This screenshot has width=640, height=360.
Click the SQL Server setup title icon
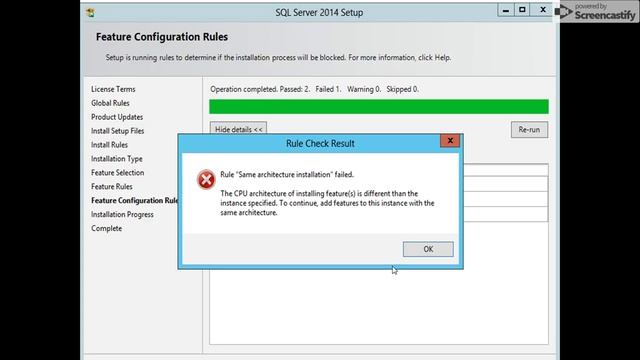pos(91,13)
